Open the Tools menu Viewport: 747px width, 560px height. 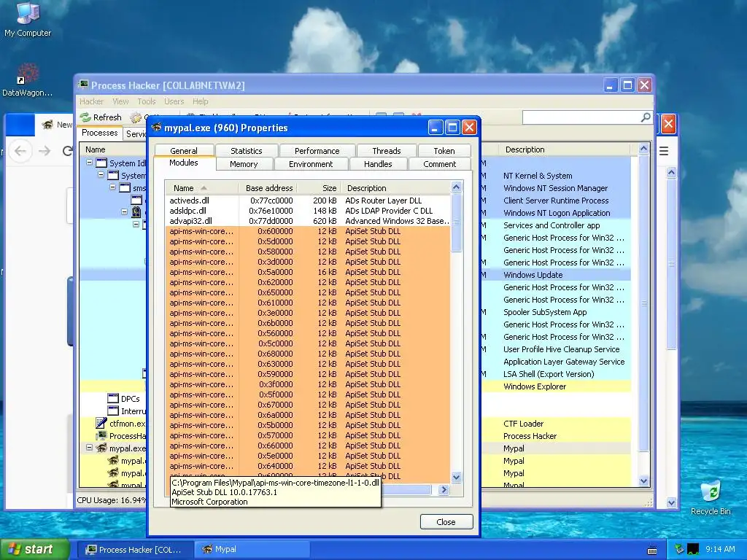pyautogui.click(x=147, y=101)
